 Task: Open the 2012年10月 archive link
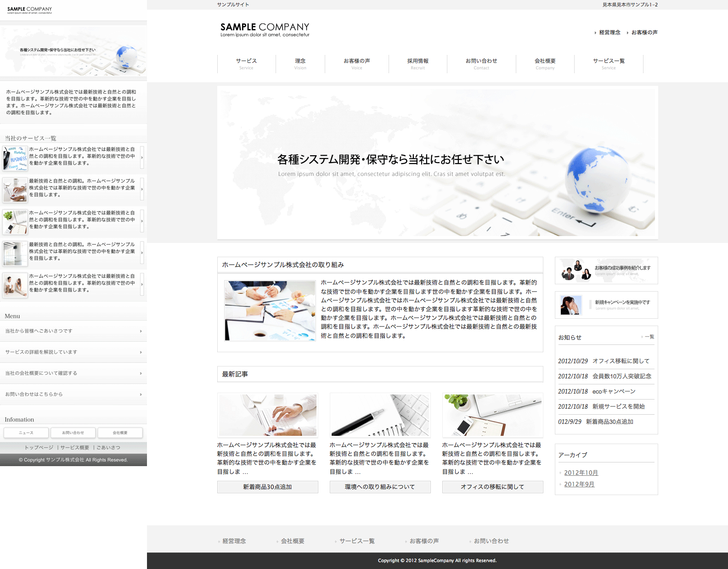pos(581,473)
